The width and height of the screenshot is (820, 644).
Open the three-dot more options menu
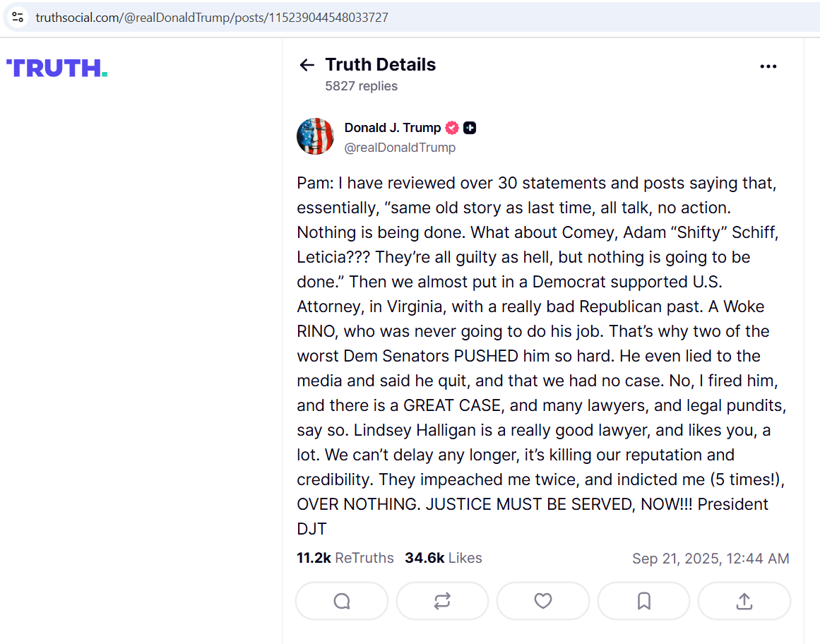click(768, 66)
